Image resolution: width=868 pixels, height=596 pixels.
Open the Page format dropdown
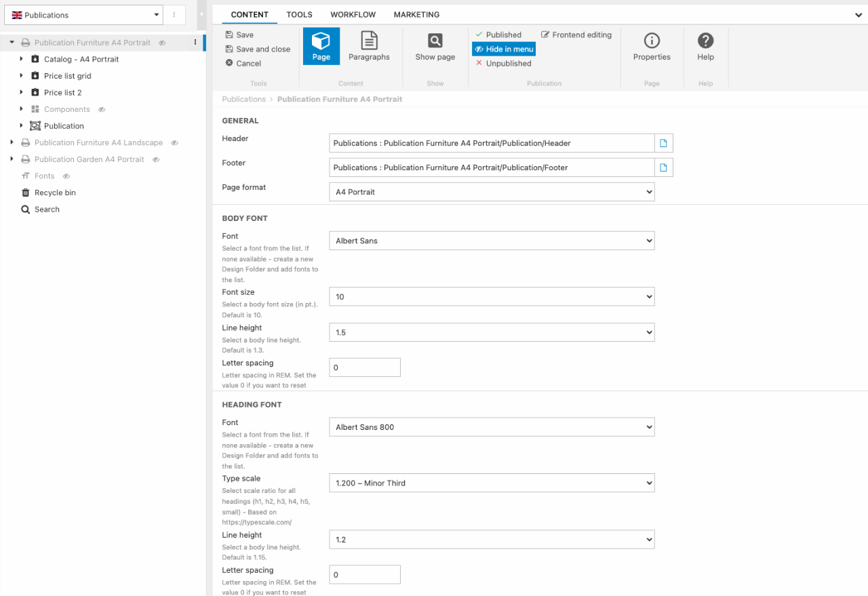pos(492,192)
